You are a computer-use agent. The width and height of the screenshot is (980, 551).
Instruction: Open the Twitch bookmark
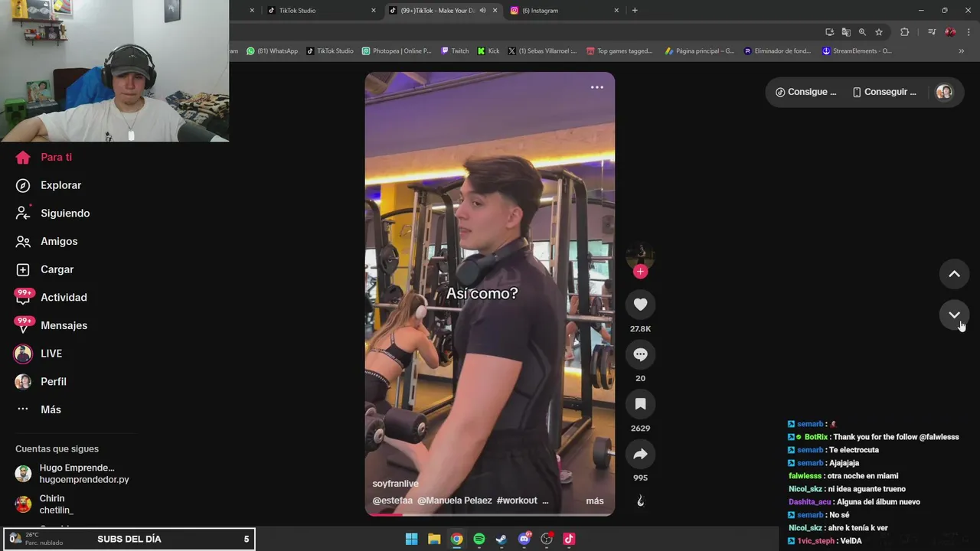(455, 51)
